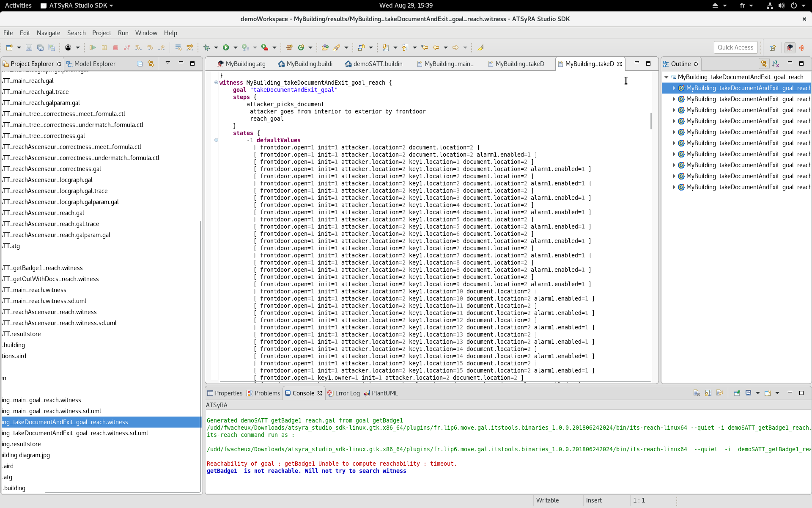Open the PlantUML tab
The height and width of the screenshot is (508, 812).
(381, 393)
